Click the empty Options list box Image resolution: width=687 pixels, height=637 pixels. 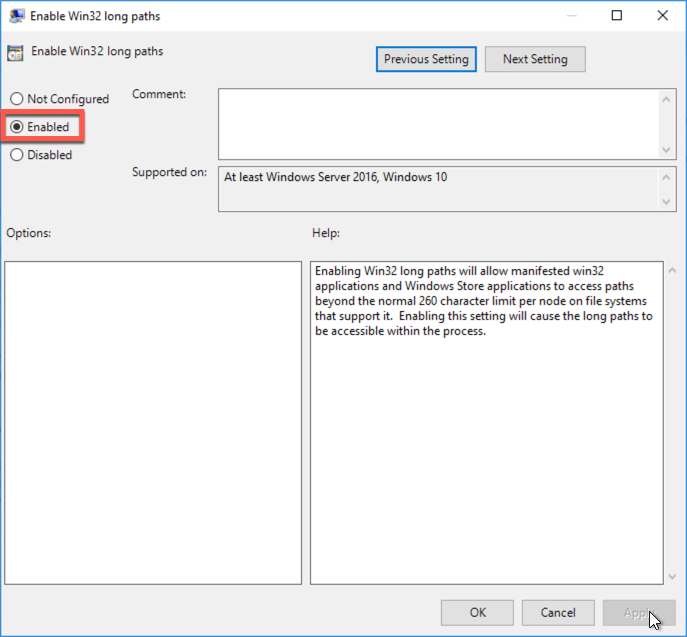point(153,423)
